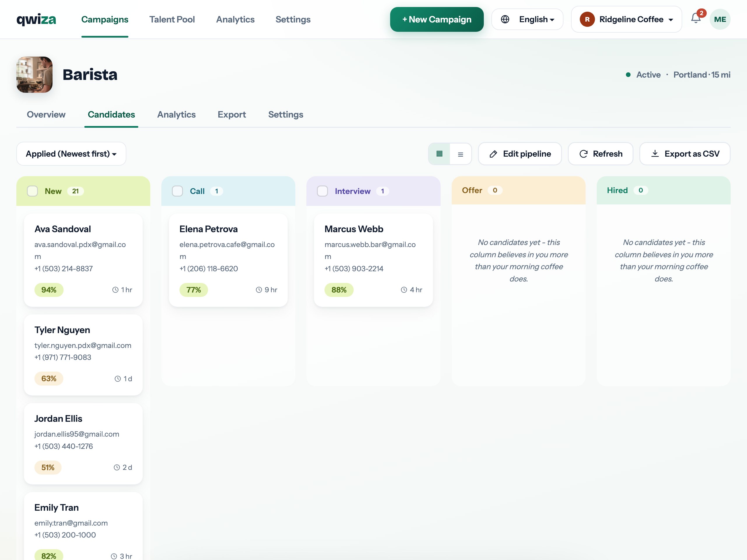747x560 pixels.
Task: Open Emily Tran's candidate card
Action: [83, 526]
